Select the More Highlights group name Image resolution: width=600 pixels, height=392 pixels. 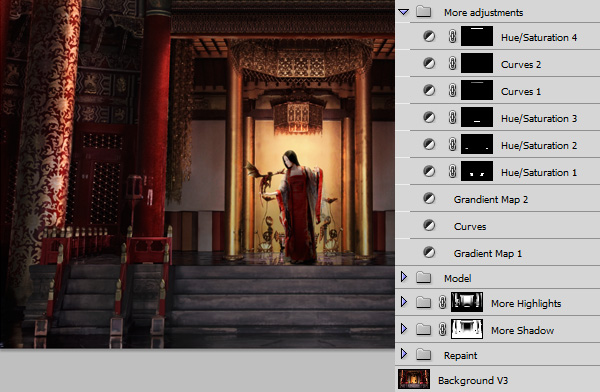tap(526, 304)
